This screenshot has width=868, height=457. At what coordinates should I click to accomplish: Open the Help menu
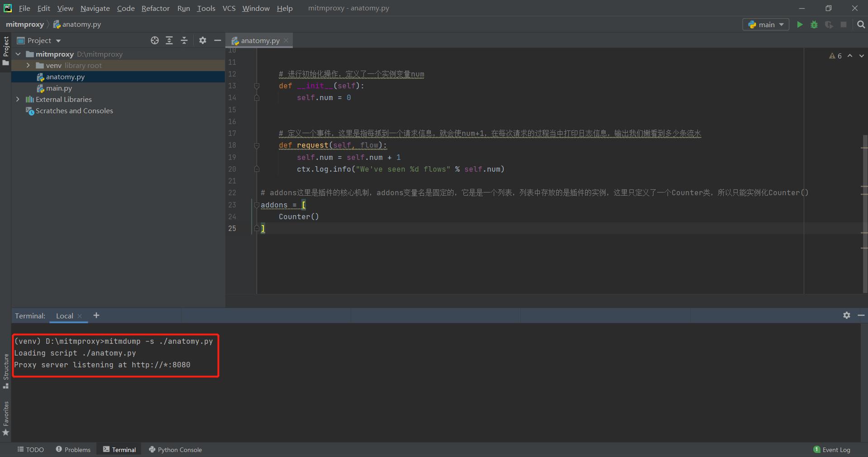tap(285, 8)
